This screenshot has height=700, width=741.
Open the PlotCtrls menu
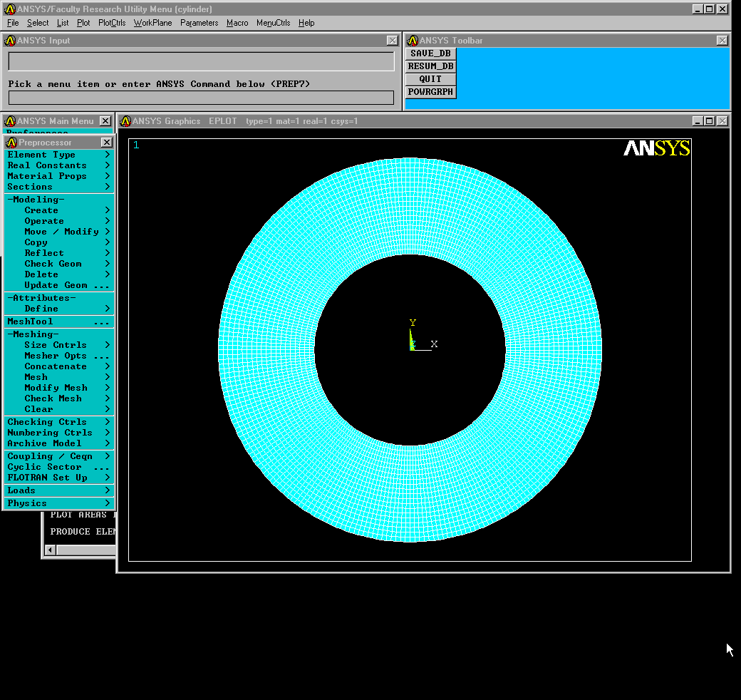click(x=112, y=23)
